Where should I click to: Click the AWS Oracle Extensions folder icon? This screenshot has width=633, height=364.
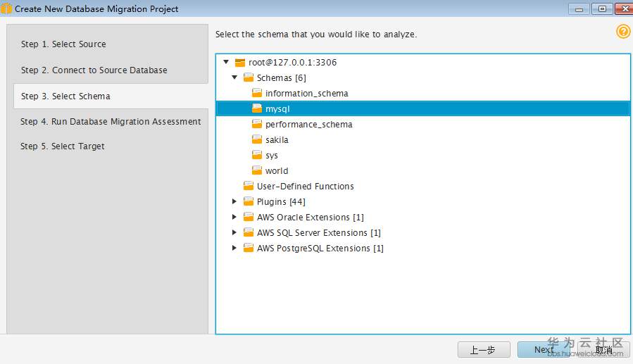point(249,217)
